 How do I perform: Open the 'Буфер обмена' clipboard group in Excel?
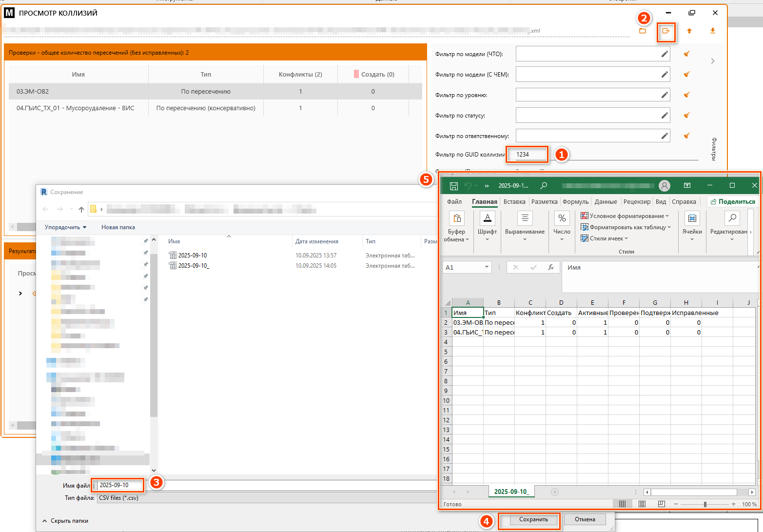click(457, 227)
